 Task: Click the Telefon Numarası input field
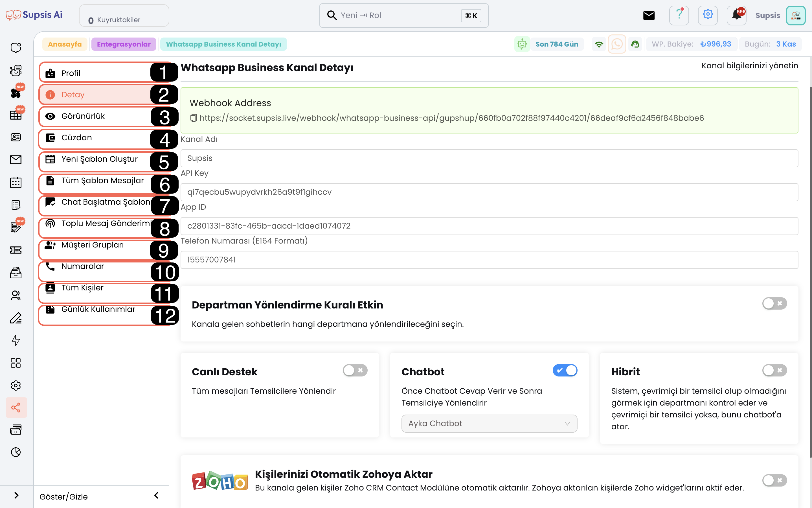(489, 260)
